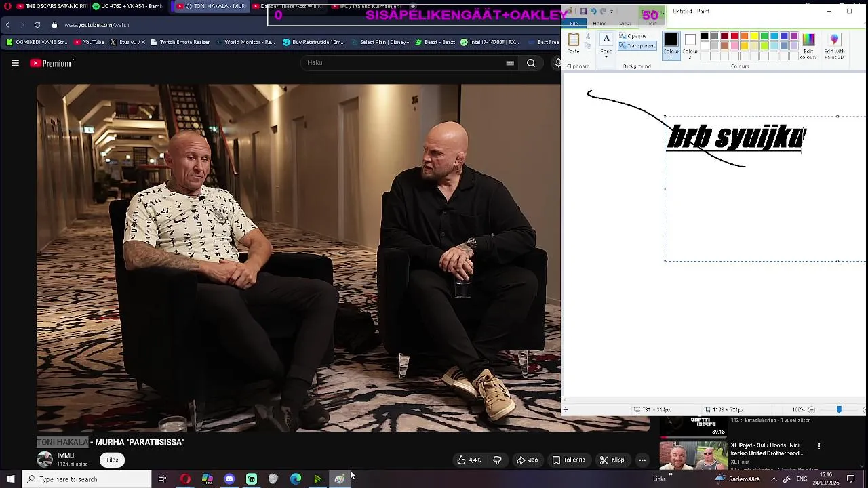
Task: Open the File menu in Paint
Action: pos(574,24)
